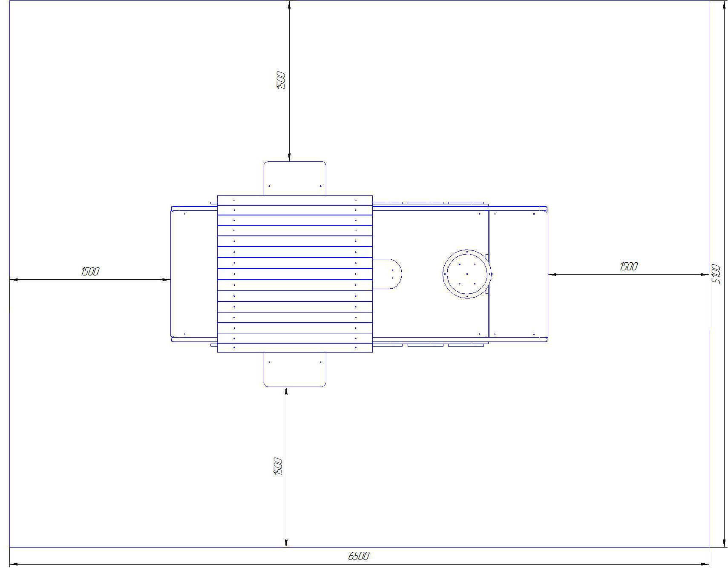Image resolution: width=728 pixels, height=568 pixels.
Task: Click the left end panel of the structure
Action: pyautogui.click(x=194, y=274)
